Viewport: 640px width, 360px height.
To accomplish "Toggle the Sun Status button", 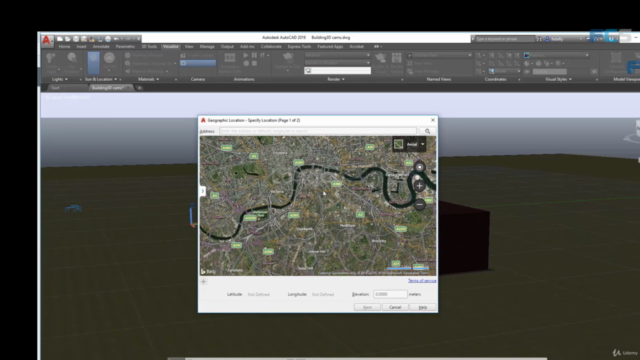I will (x=93, y=62).
